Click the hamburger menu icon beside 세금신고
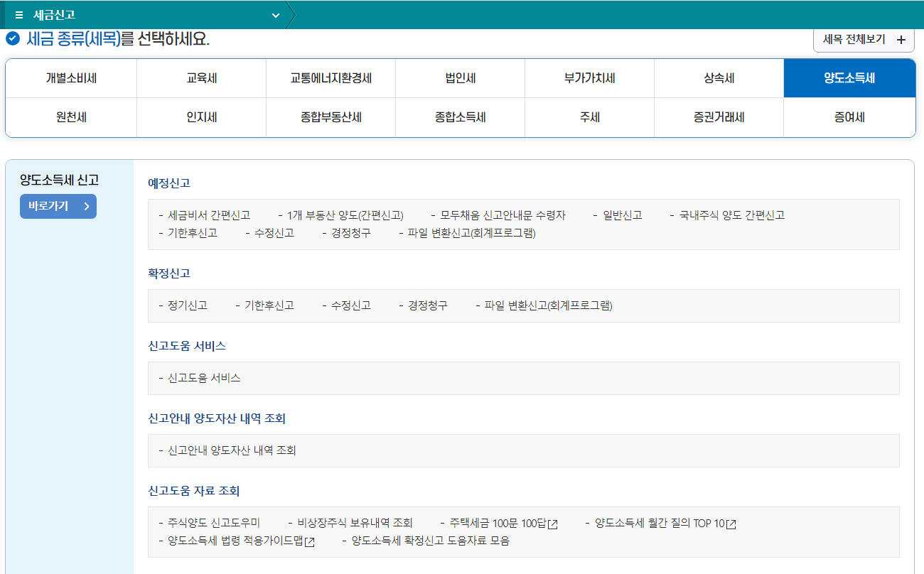 pos(19,15)
